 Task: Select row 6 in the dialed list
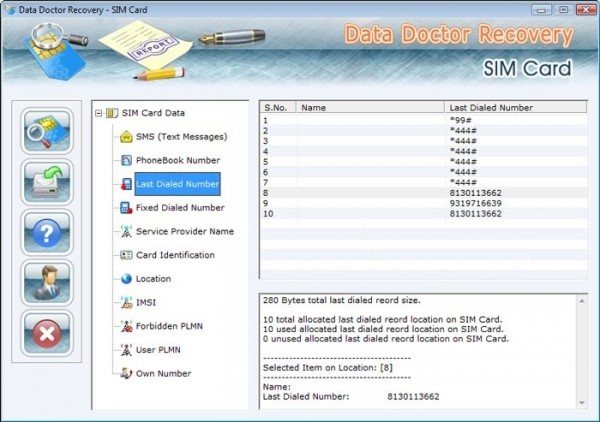point(424,172)
